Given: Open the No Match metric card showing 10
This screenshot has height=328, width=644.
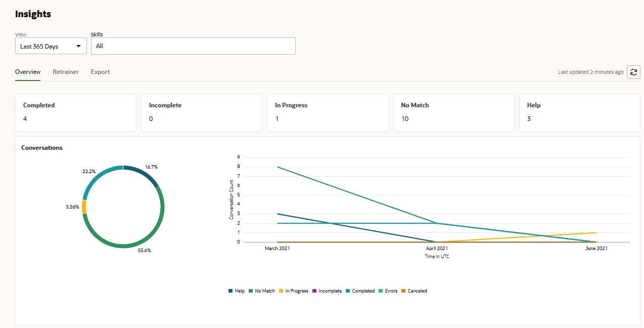Looking at the screenshot, I should point(453,112).
